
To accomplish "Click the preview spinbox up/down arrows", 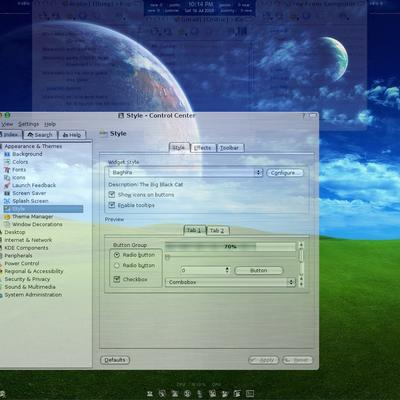I will coord(228,270).
